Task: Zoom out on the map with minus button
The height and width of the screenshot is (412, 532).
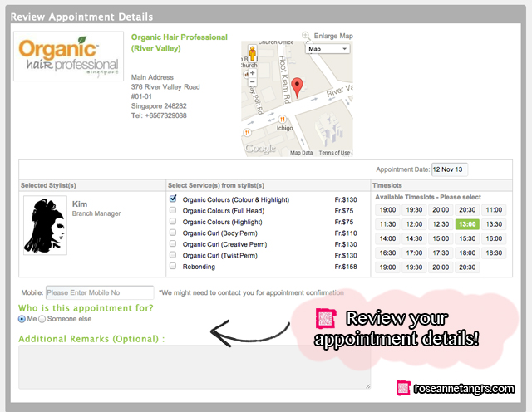Action: [x=252, y=81]
